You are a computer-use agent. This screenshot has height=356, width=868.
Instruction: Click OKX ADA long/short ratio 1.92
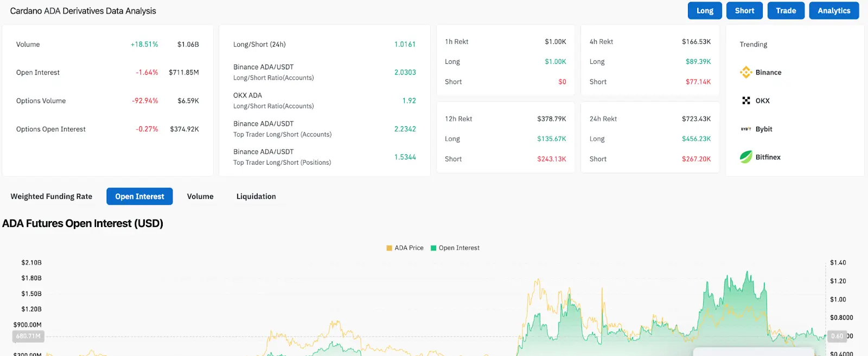(409, 101)
